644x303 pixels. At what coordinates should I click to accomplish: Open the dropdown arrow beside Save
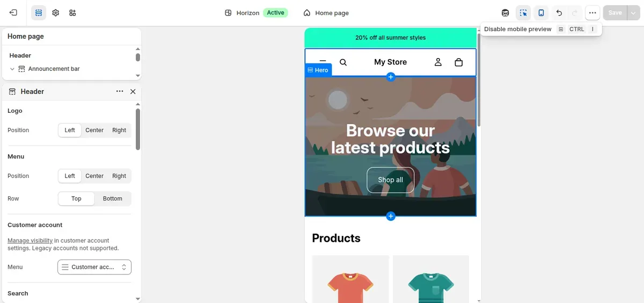point(633,13)
